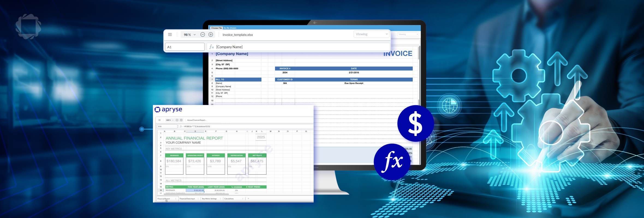644x218 pixels.
Task: Click the 2025 year cell
Action: tap(261, 137)
